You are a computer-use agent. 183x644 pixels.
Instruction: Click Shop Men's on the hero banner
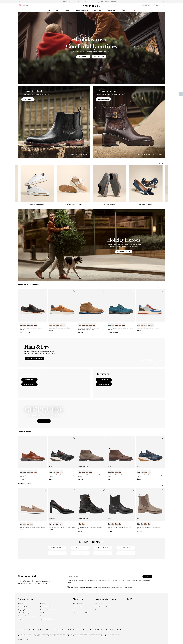tap(83, 57)
